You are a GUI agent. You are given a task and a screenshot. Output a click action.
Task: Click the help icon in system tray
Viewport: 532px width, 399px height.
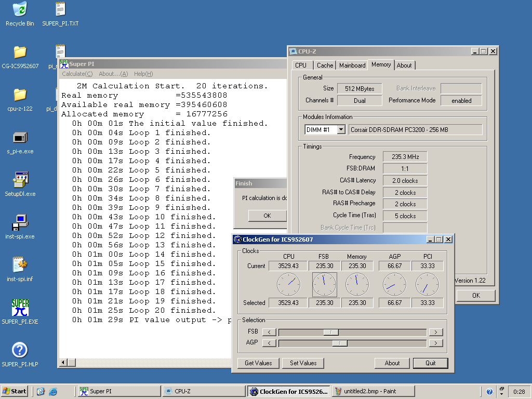click(489, 392)
